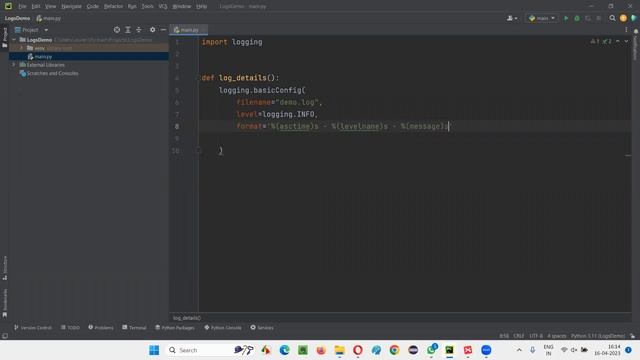Open Python Console tool window
This screenshot has height=360, width=640.
pyautogui.click(x=223, y=327)
